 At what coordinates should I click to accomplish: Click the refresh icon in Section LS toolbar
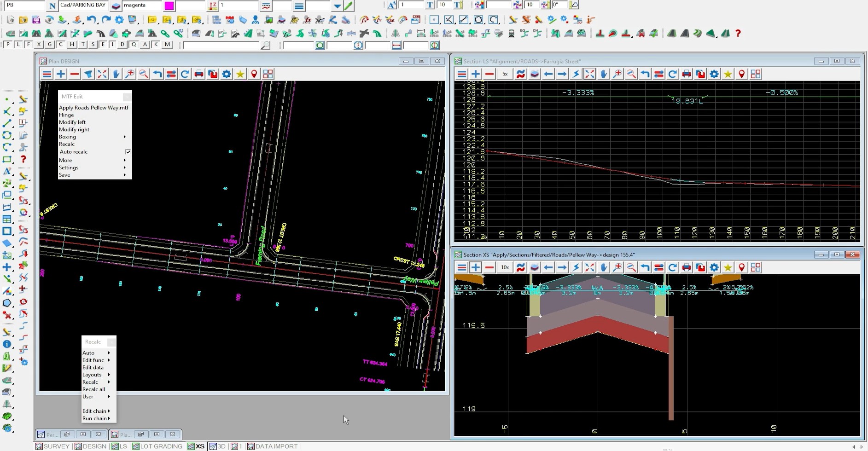pos(673,74)
